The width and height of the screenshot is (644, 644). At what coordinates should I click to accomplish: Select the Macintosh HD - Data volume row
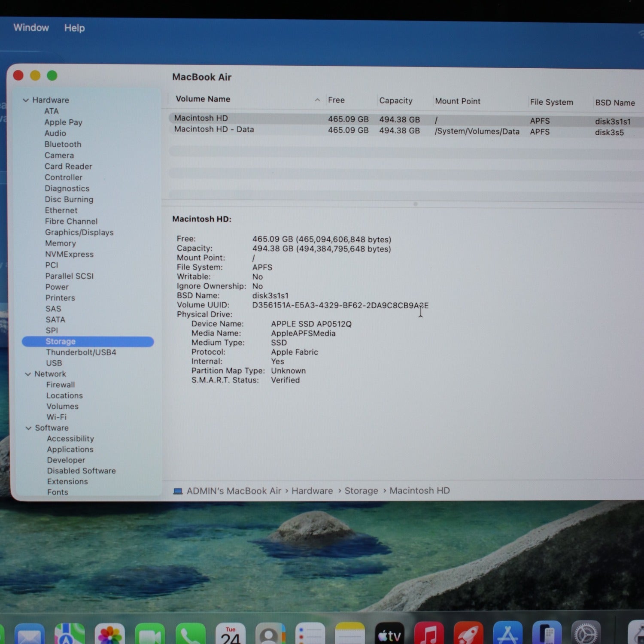click(406, 131)
